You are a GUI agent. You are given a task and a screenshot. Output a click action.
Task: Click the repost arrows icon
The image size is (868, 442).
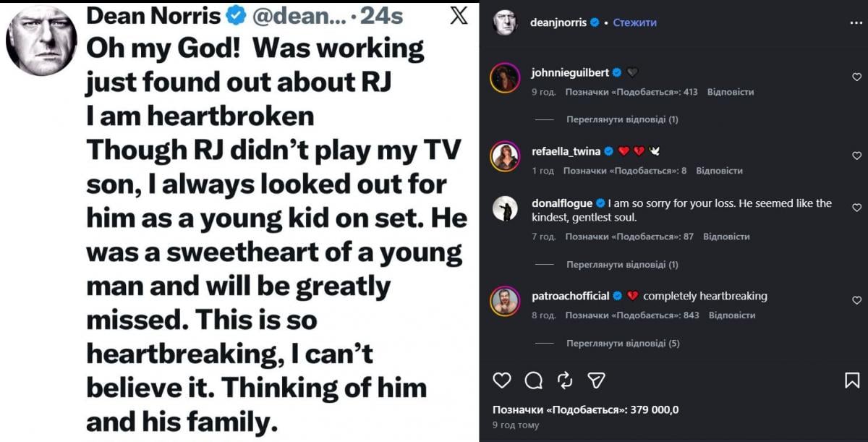(x=565, y=381)
